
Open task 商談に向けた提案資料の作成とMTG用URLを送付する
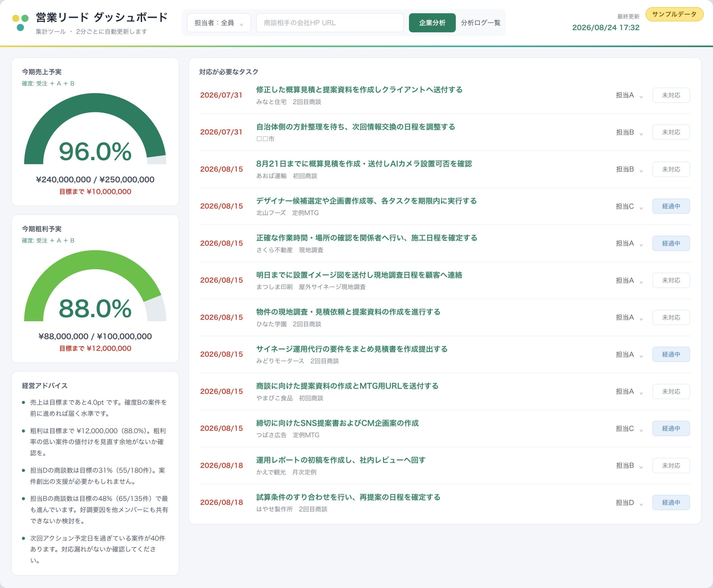pos(347,386)
